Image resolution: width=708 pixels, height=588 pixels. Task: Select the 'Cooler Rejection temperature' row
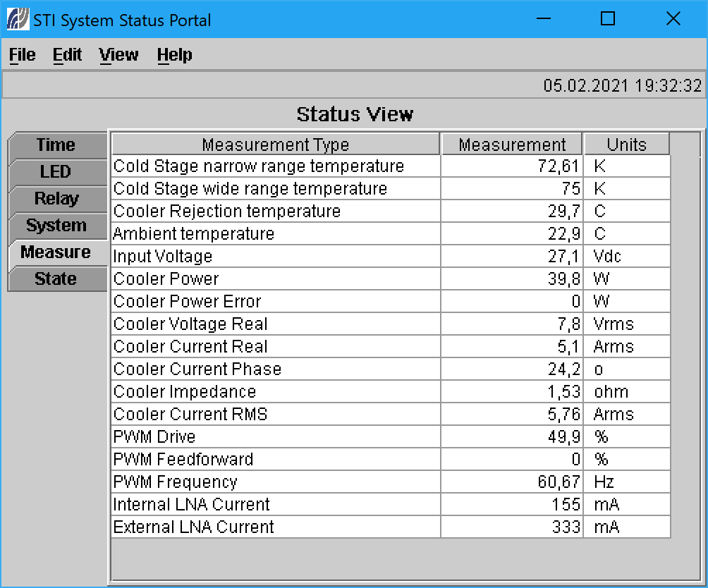(391, 212)
